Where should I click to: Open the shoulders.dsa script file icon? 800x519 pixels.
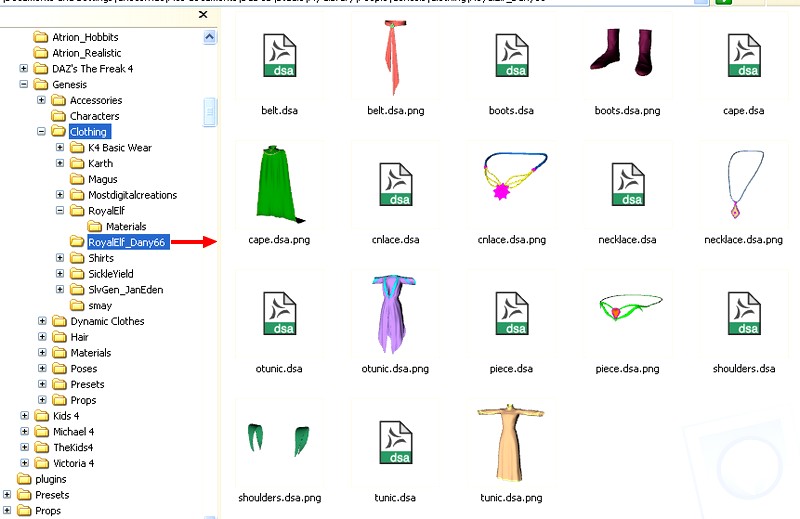coord(744,313)
